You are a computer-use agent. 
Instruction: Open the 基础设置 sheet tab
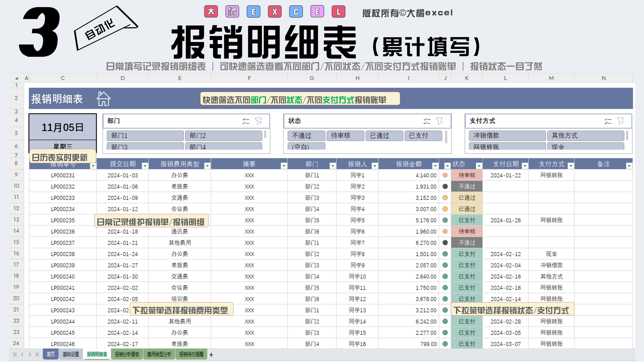[x=71, y=354]
